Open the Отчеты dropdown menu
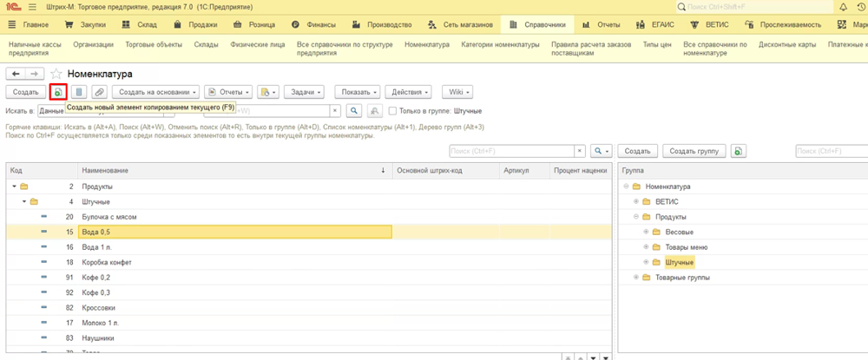This screenshot has height=360, width=868. click(x=234, y=91)
